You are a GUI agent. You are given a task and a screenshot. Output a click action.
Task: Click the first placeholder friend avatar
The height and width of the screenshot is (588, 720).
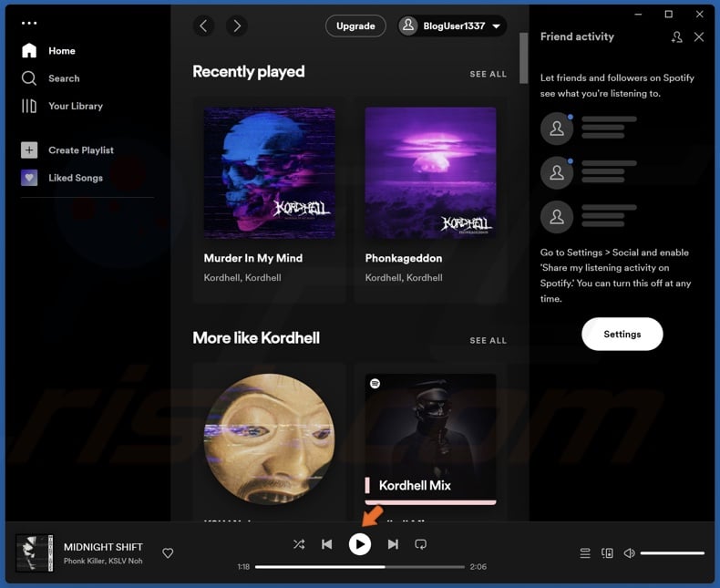557,129
